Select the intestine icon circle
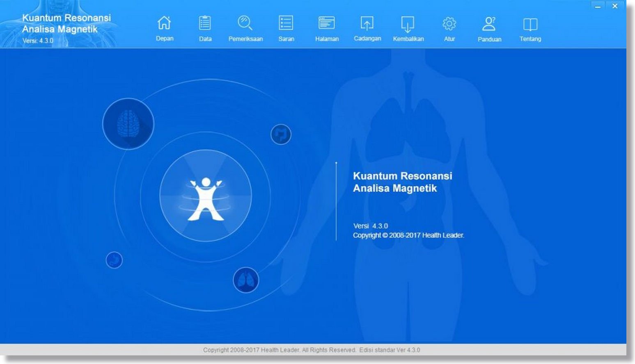635x364 pixels. (281, 134)
